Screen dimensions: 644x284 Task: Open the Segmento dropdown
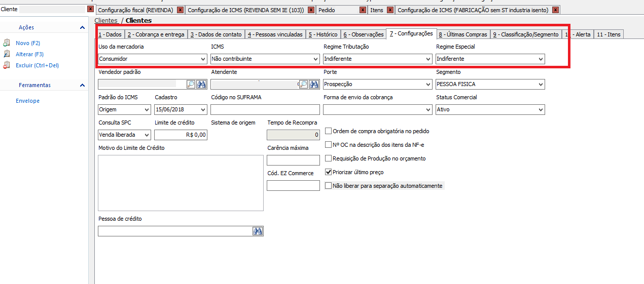(x=541, y=85)
